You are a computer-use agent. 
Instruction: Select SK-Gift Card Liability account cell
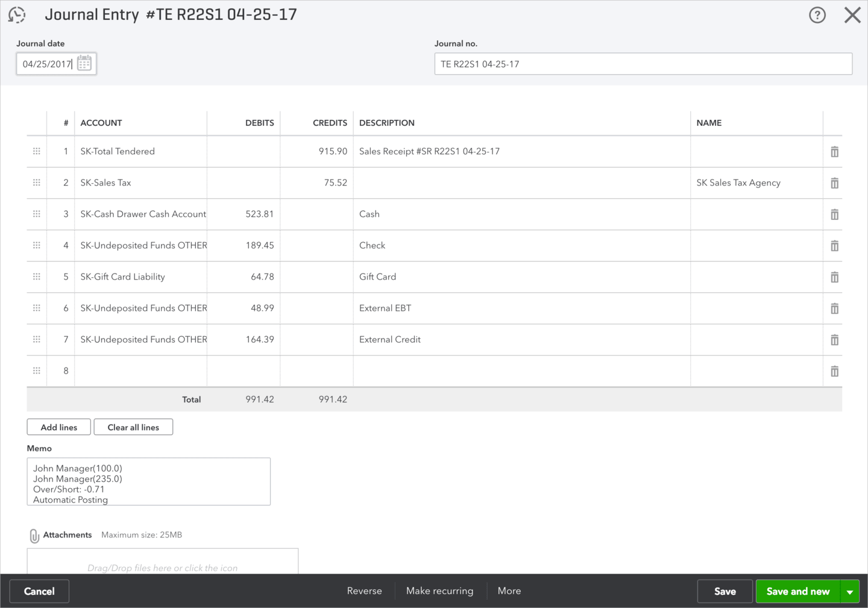coord(141,277)
